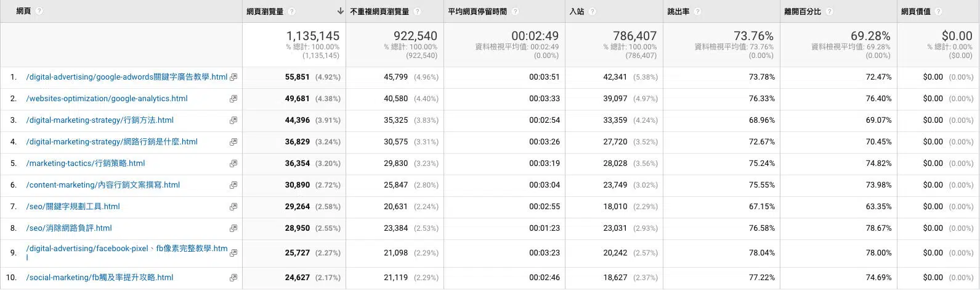Open /seo/關鍵字規劃工具.html link
The width and height of the screenshot is (980, 290).
tap(73, 207)
